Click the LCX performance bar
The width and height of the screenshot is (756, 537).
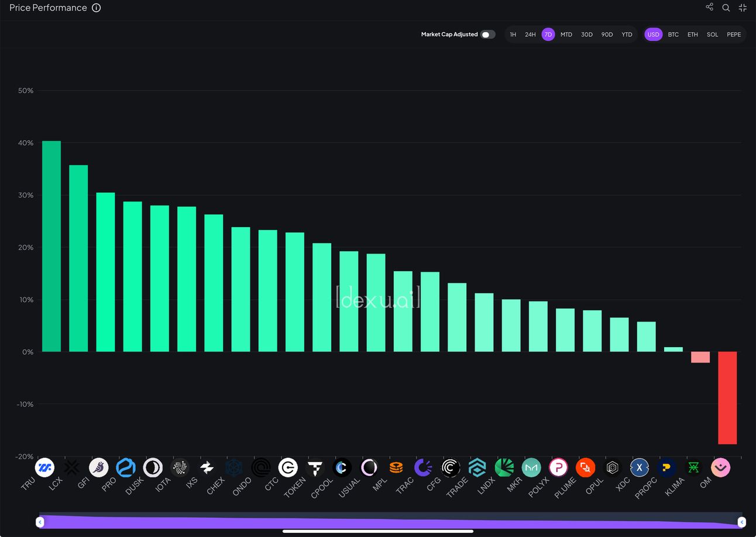point(78,258)
